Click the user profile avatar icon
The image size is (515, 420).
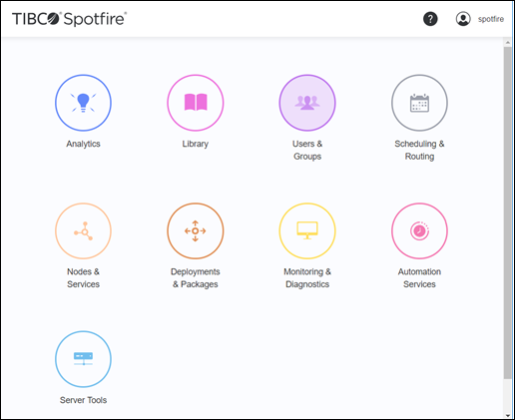(x=463, y=19)
